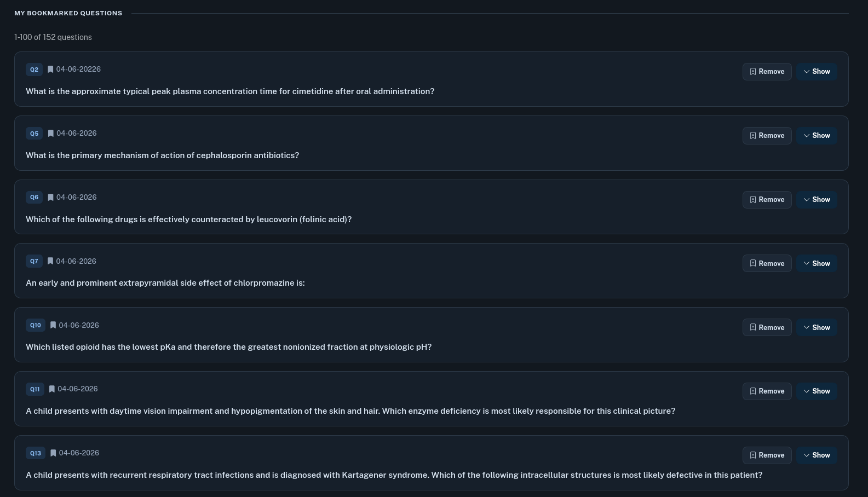Click the Q7 badge label
This screenshot has height=497, width=868.
[x=34, y=261]
